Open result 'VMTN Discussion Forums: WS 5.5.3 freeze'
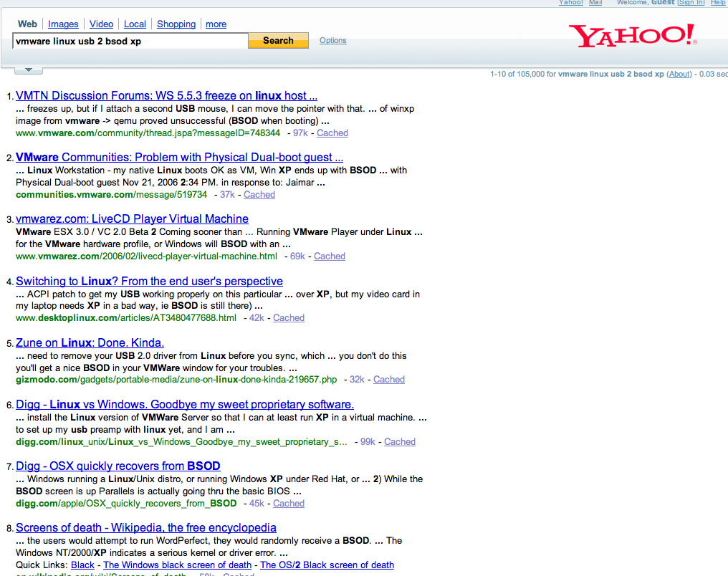Screen dimensions: 728x576 point(167,95)
